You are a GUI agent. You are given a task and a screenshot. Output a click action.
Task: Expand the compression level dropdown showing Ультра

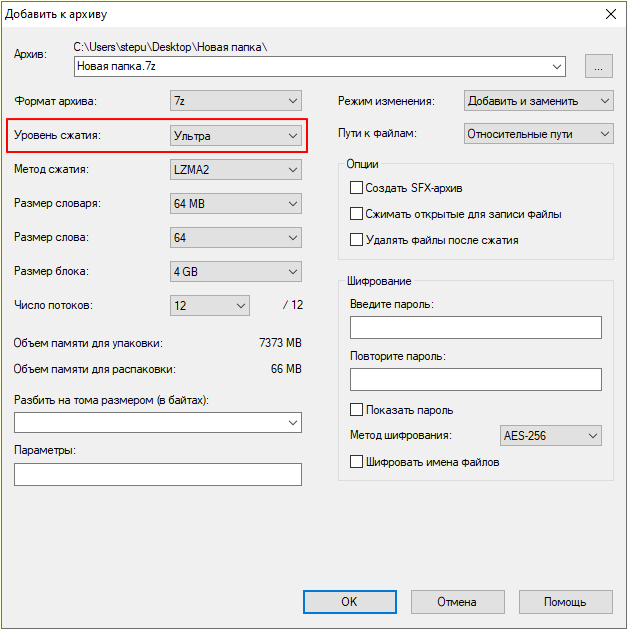point(235,135)
